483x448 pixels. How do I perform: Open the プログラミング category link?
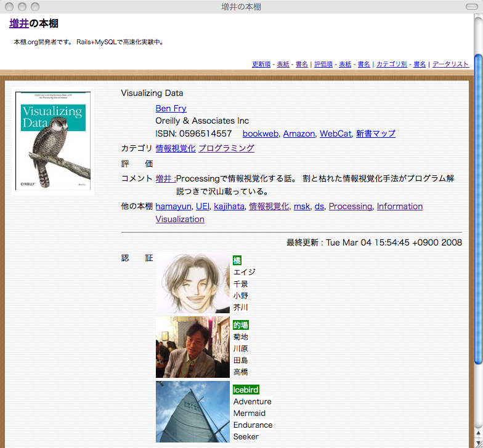227,148
